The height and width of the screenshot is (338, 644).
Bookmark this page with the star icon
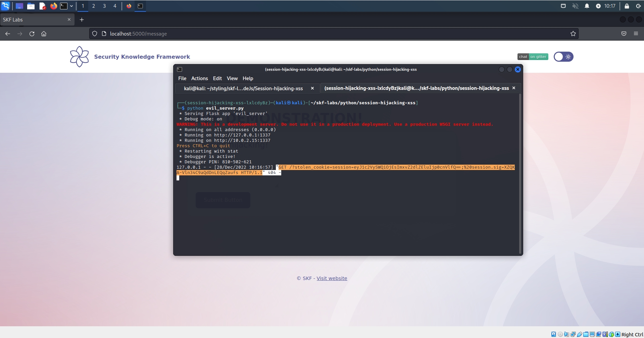pos(573,34)
